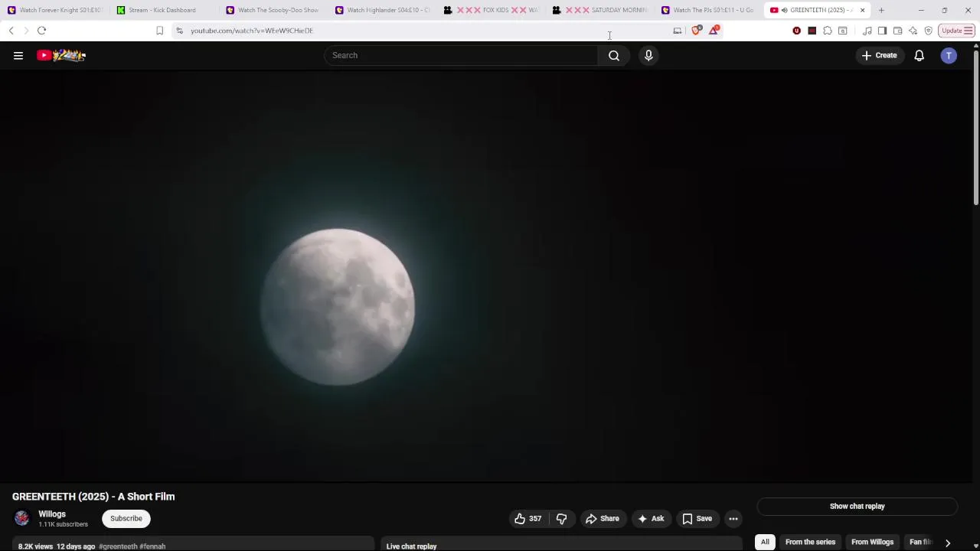Select the From Willogs chip
This screenshot has height=551, width=980.
[x=872, y=542]
